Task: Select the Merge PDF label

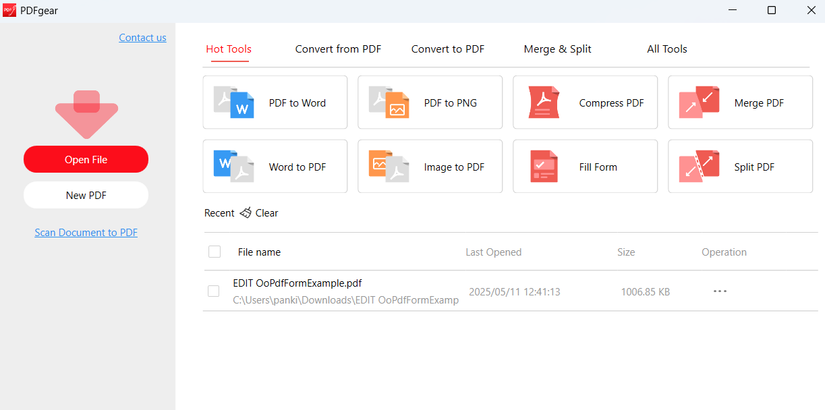Action: (x=759, y=103)
